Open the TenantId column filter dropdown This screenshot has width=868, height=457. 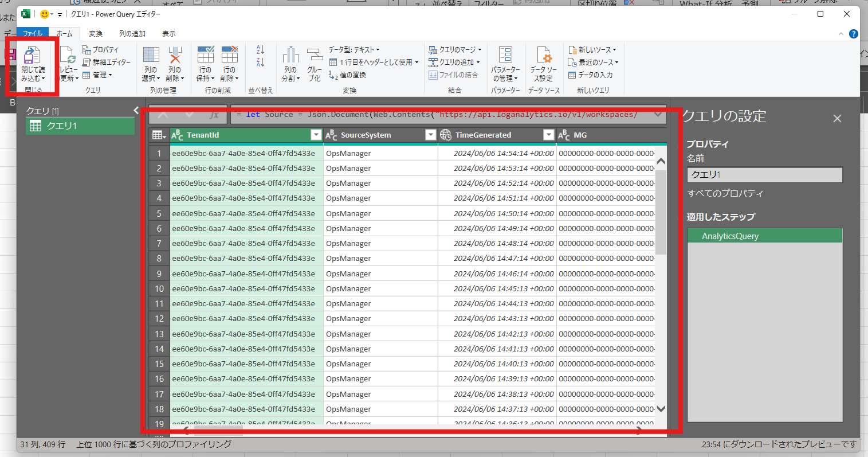(316, 135)
